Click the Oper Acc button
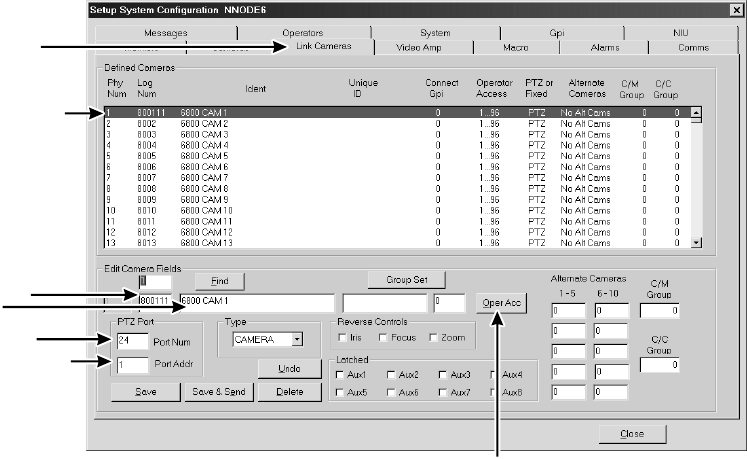The height and width of the screenshot is (459, 747). pos(500,304)
